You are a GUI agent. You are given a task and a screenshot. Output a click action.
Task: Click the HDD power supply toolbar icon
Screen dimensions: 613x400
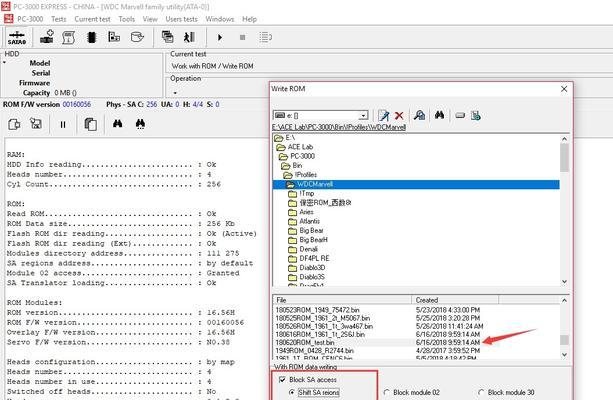[47, 37]
